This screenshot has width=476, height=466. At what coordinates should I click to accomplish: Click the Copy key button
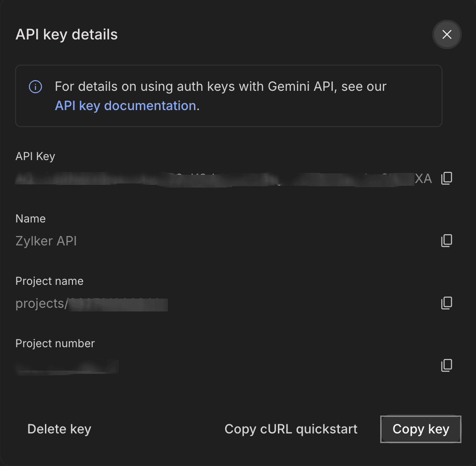coord(421,429)
